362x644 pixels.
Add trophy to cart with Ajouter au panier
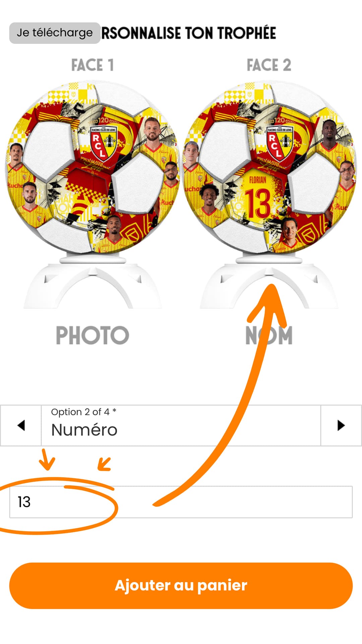[x=181, y=586]
